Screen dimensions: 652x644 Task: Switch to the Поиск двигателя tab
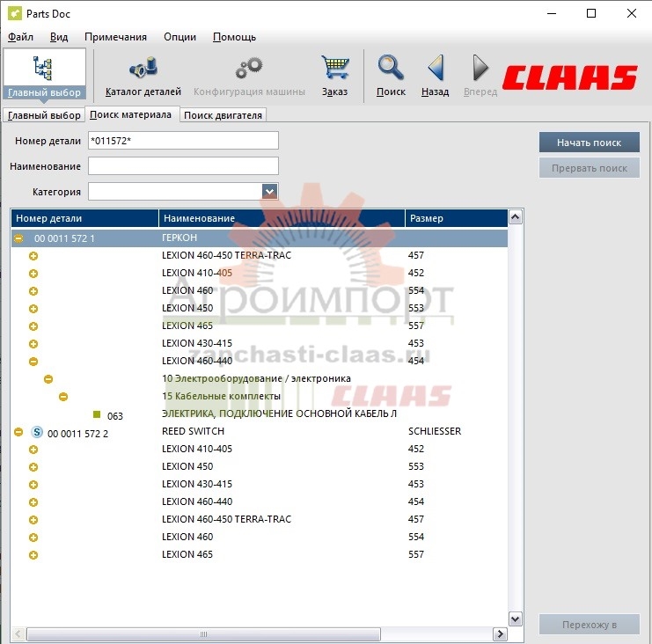[x=223, y=115]
